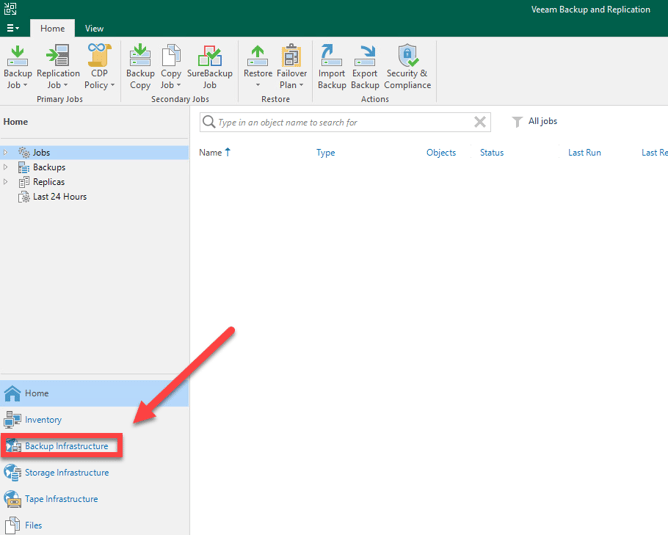Sort by the Last Run column header
Viewport: 668px width, 535px height.
coord(584,152)
